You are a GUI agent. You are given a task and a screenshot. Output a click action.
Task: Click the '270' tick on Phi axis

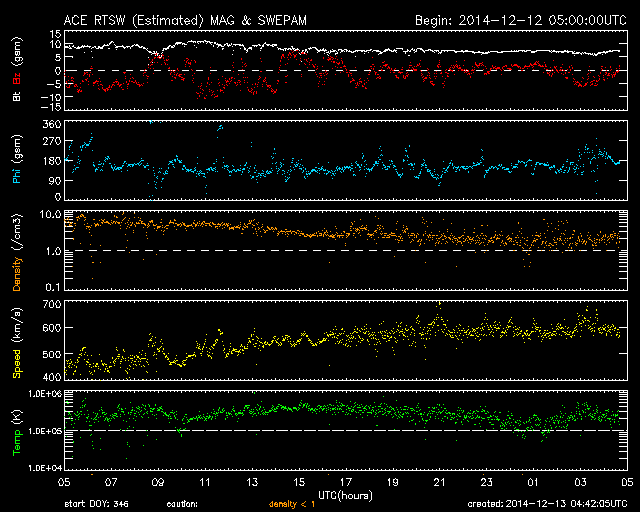52,141
